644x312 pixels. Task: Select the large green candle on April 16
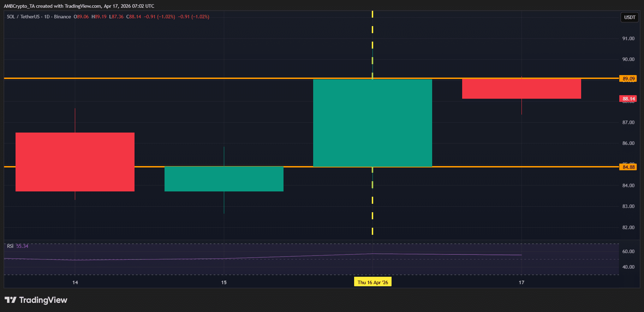point(372,123)
